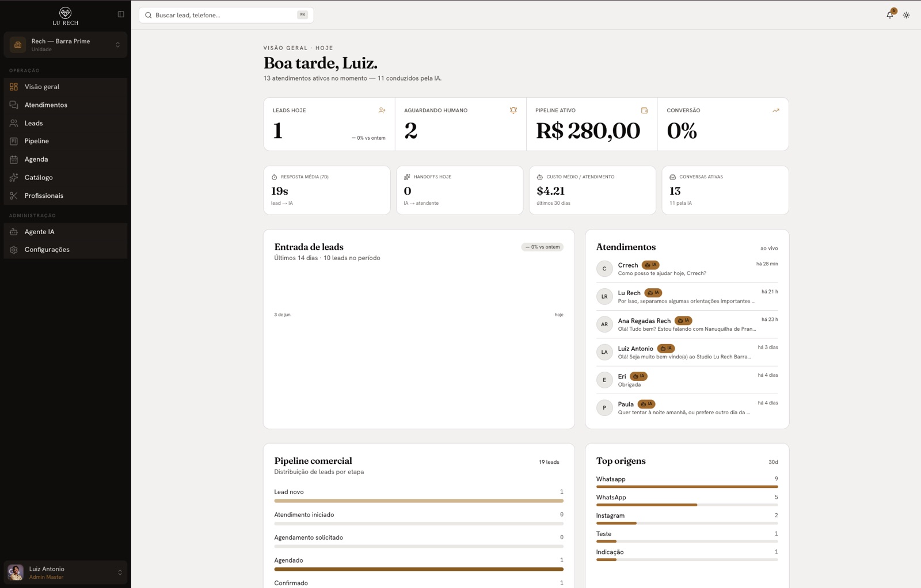Click the Teste origin row
The width and height of the screenshot is (921, 588).
coord(687,537)
